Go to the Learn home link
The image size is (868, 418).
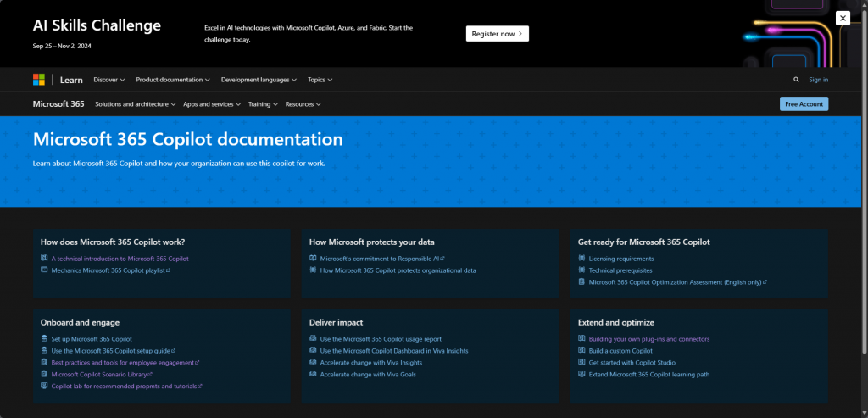(71, 81)
